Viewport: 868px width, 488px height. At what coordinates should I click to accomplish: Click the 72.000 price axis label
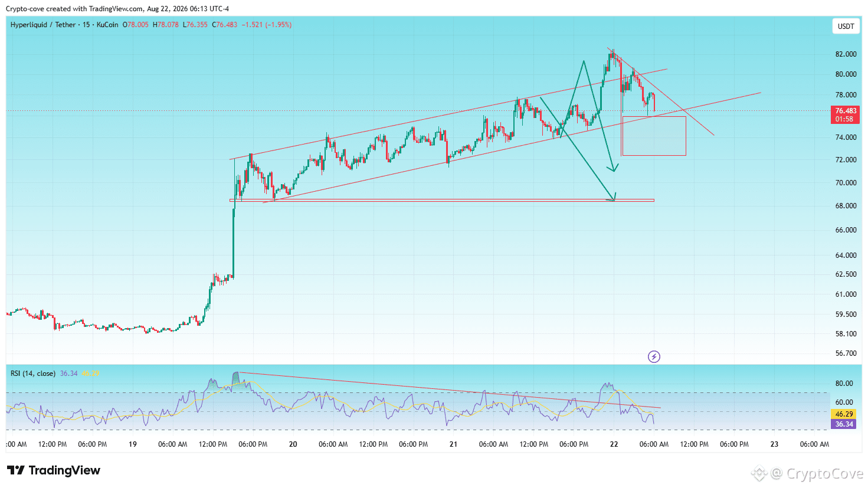point(846,160)
